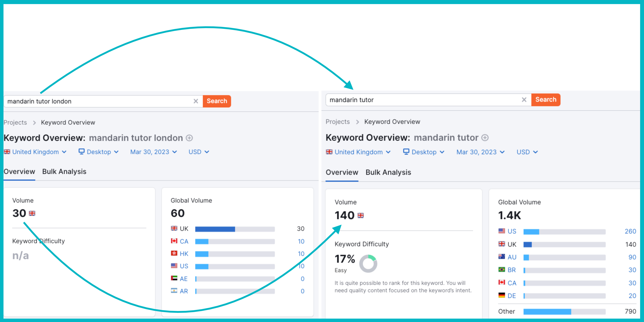Viewport: 644px width, 322px height.
Task: Open Mar 30, 2023 date dropdown, left panel
Action: pos(154,152)
